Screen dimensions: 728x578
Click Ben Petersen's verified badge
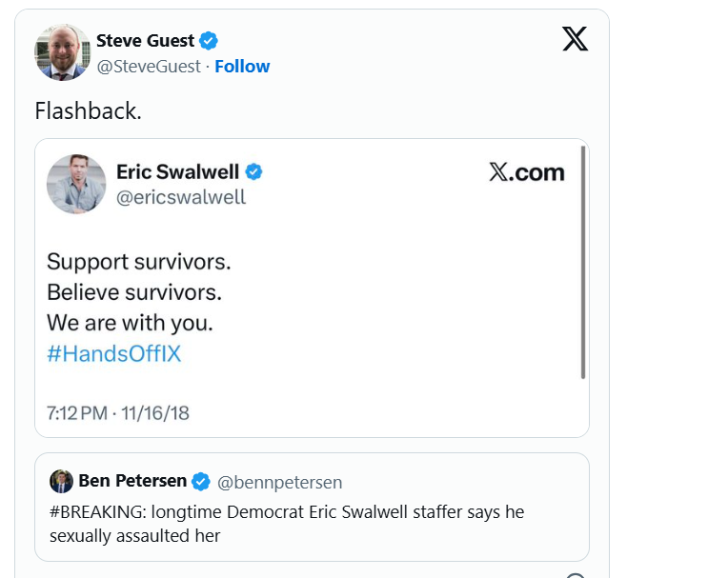201,481
